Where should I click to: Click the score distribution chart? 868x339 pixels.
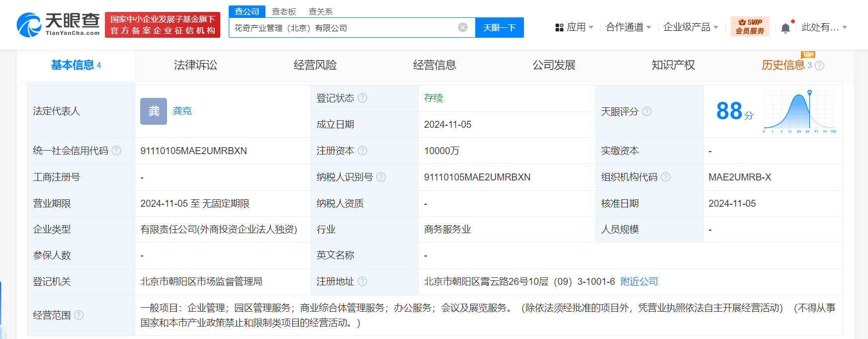click(799, 111)
